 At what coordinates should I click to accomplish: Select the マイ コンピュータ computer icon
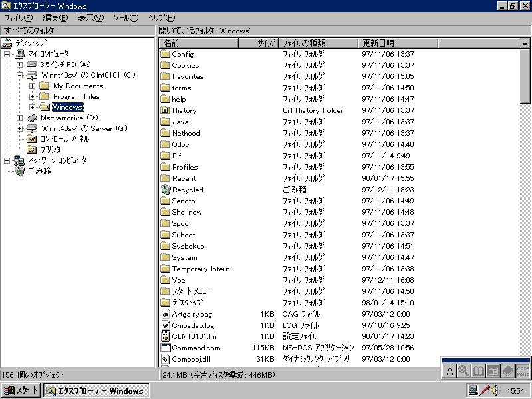[x=20, y=54]
